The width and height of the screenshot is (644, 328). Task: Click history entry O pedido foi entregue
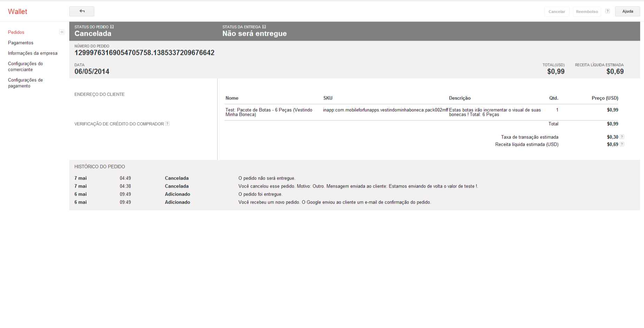coord(260,194)
